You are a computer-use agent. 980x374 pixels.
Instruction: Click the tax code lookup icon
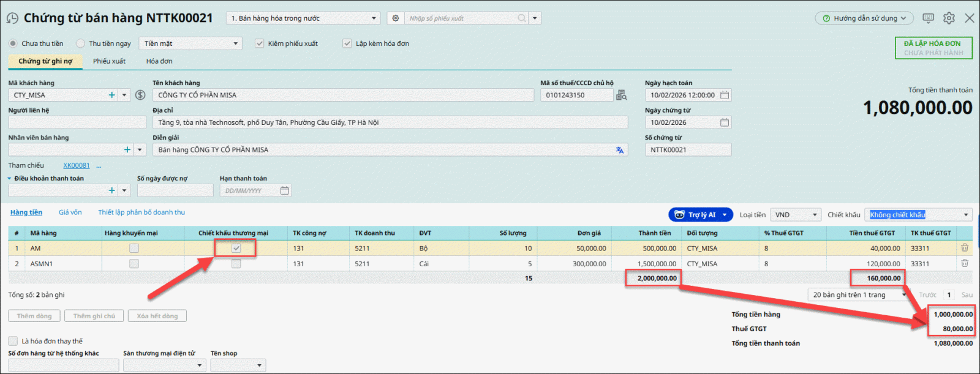click(622, 95)
